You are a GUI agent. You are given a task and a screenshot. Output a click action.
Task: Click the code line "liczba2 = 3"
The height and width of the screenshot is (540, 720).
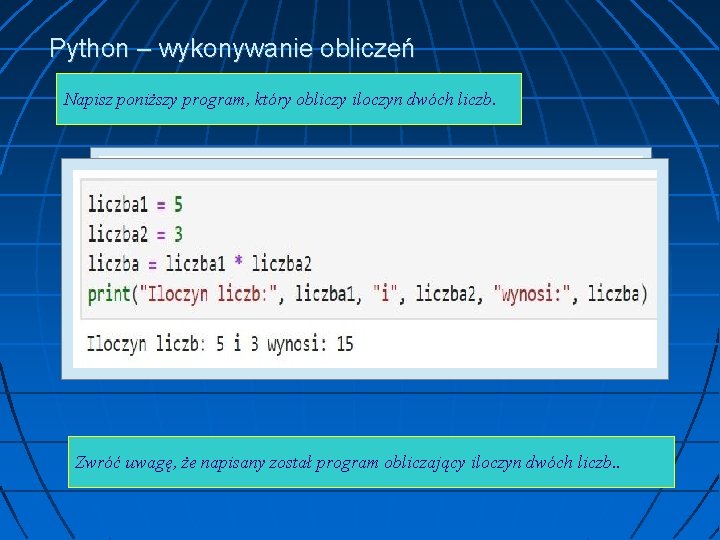tap(135, 234)
